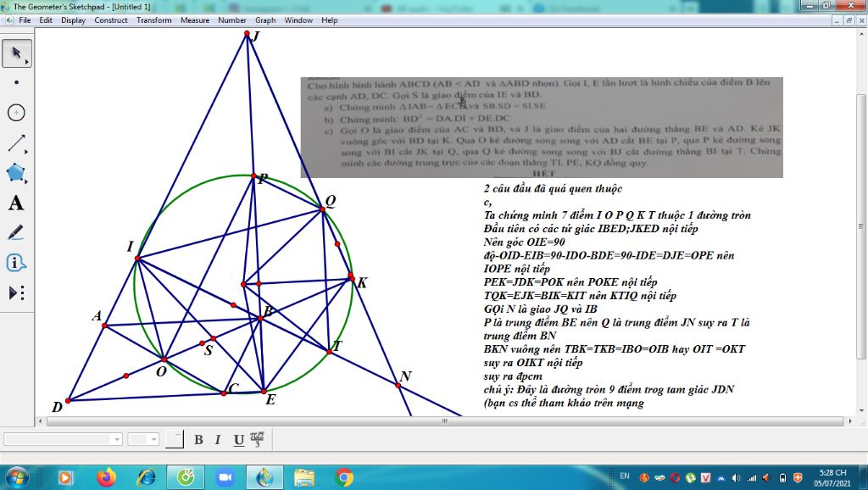Click point Q on the green circle

pos(323,209)
